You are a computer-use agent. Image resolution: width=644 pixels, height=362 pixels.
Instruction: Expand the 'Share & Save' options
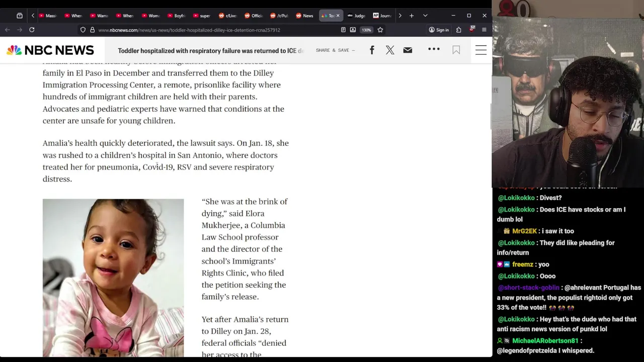coord(335,50)
